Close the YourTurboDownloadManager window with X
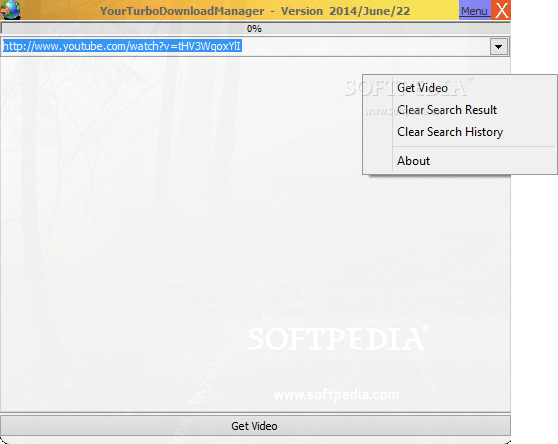 click(501, 10)
